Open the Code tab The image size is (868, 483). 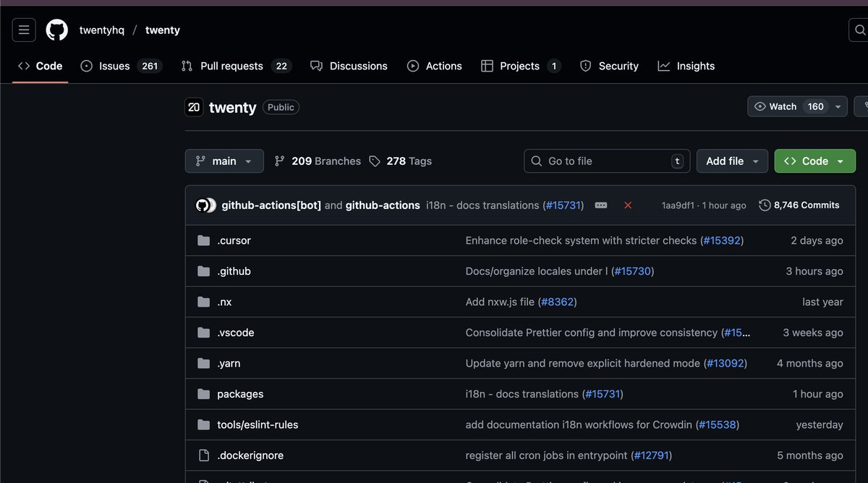pyautogui.click(x=41, y=66)
